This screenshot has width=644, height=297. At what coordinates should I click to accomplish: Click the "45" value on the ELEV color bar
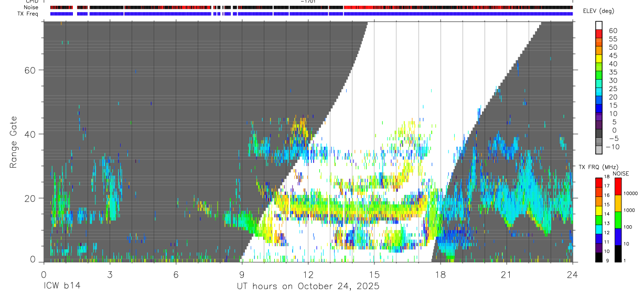pyautogui.click(x=613, y=56)
